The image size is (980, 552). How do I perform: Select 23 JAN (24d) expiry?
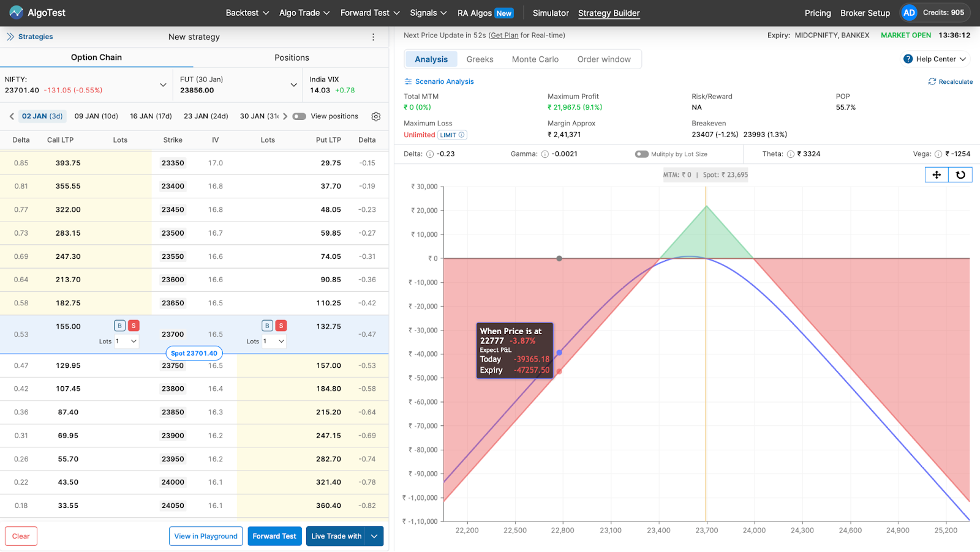pyautogui.click(x=206, y=116)
